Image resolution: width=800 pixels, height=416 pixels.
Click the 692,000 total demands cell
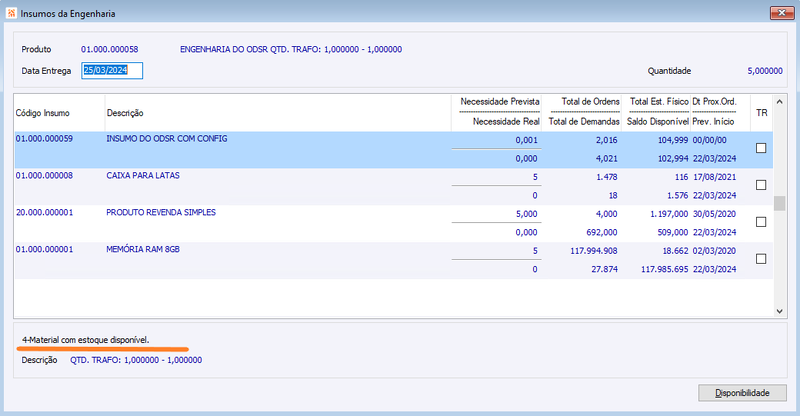click(x=602, y=232)
